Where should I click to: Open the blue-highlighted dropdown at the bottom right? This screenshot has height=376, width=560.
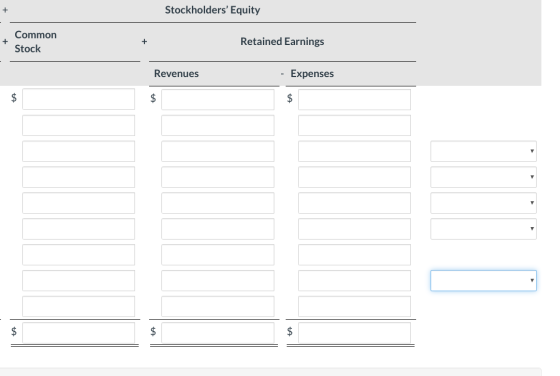(x=483, y=281)
